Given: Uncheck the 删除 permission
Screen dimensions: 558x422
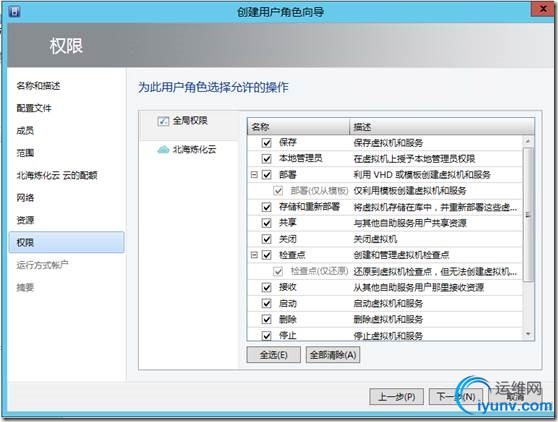Looking at the screenshot, I should tap(267, 320).
